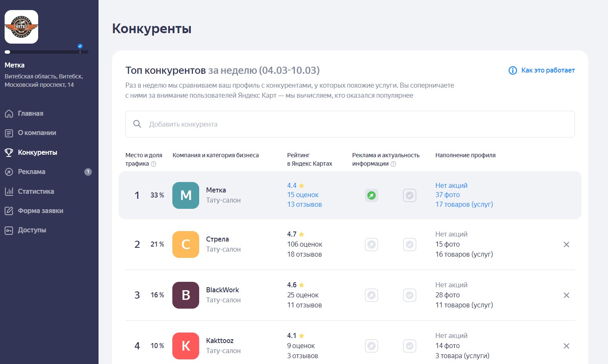
Task: Open the Как это работает link
Action: point(548,70)
